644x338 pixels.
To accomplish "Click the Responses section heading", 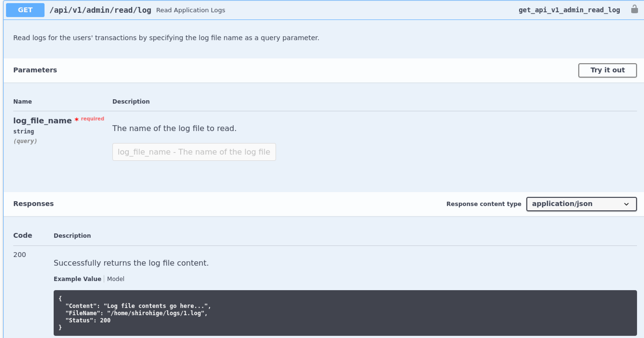I will [x=33, y=204].
